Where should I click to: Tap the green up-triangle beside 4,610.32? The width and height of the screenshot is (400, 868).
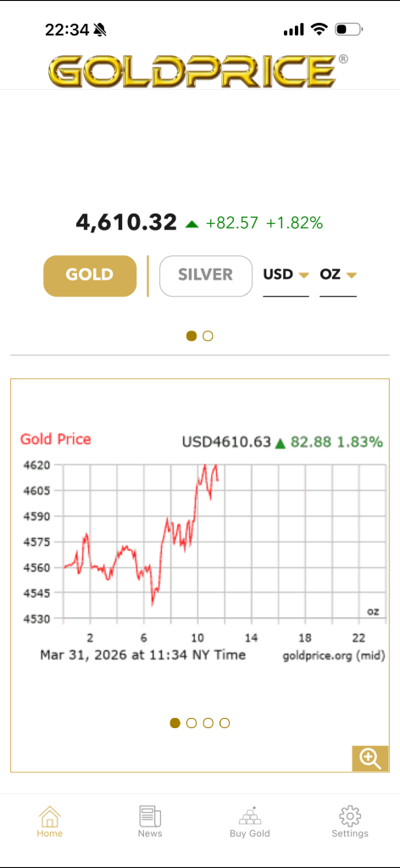192,224
